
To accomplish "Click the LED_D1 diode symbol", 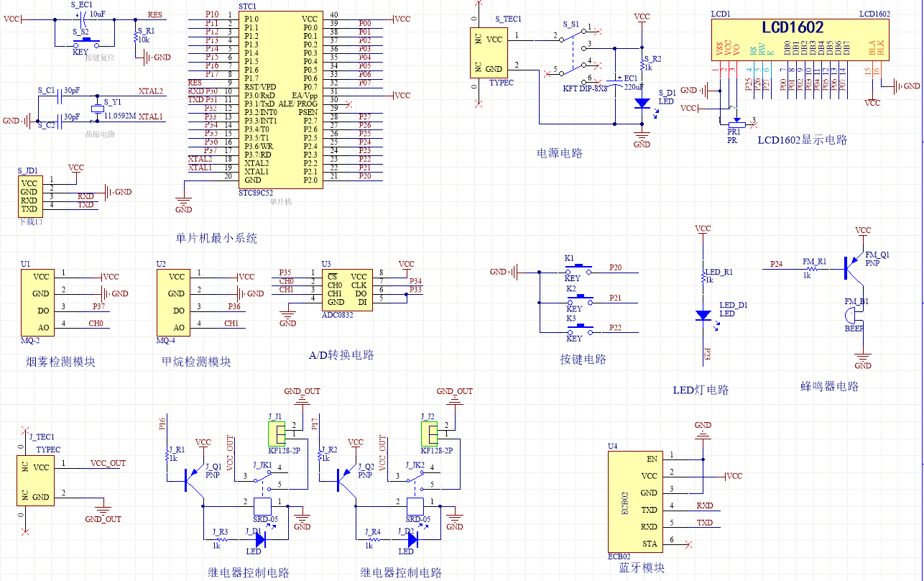I will click(x=702, y=315).
